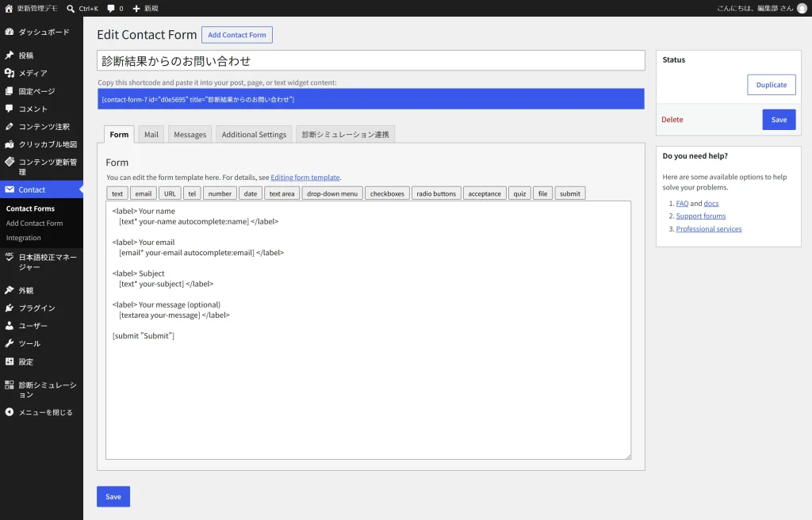Grab the textarea resize handle corner

pyautogui.click(x=628, y=457)
